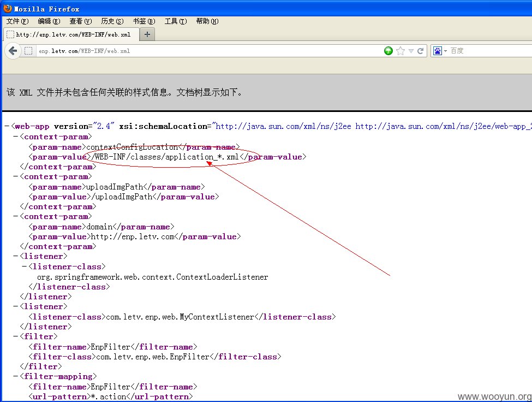Collapse the uploadImgPath context-param node
532x402 pixels.
tap(16, 176)
